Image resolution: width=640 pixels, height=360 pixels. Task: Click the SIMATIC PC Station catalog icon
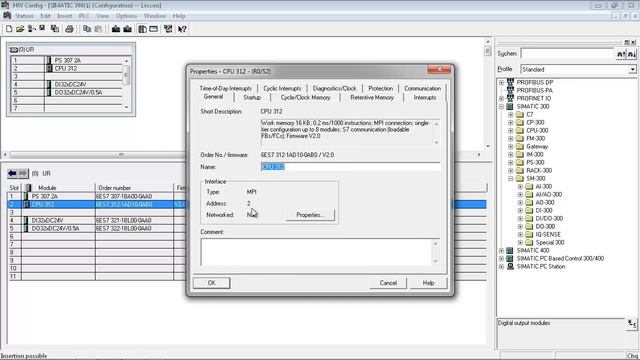point(510,267)
